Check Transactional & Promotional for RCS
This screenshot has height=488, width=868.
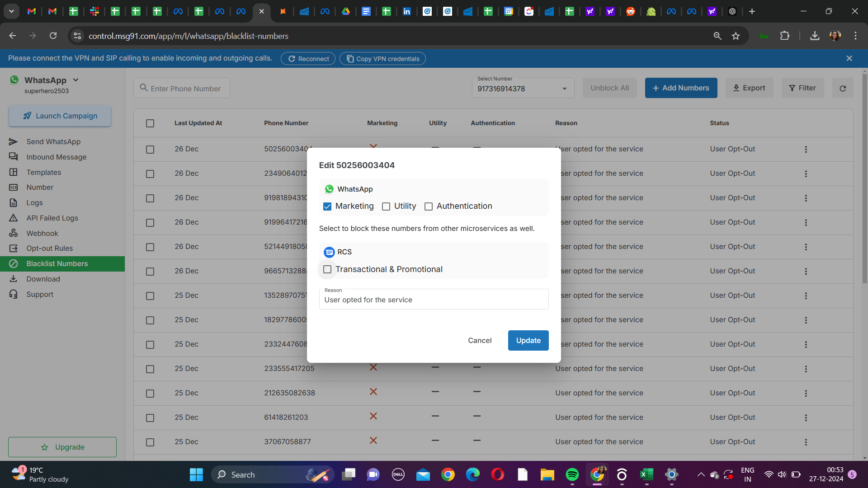click(x=327, y=269)
